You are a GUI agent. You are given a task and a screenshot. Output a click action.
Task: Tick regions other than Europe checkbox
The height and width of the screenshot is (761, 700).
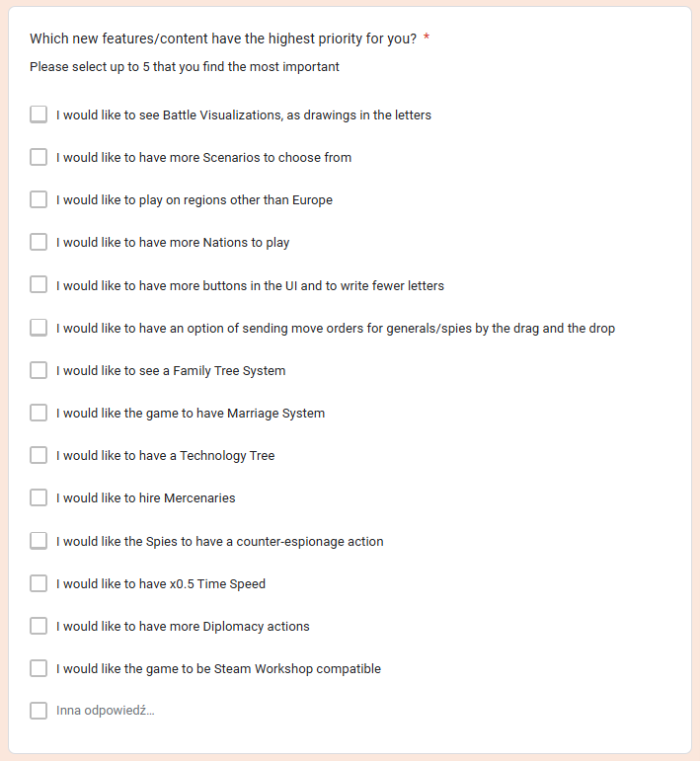pyautogui.click(x=39, y=199)
